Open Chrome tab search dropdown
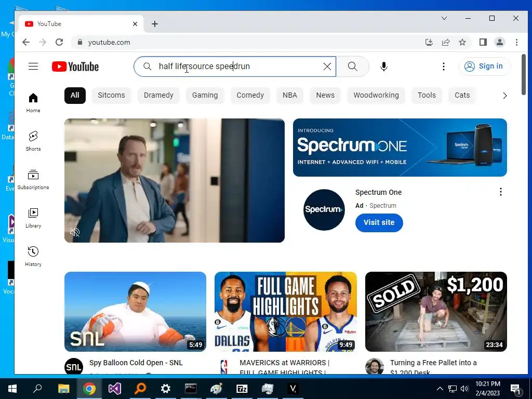532x399 pixels. click(x=444, y=18)
